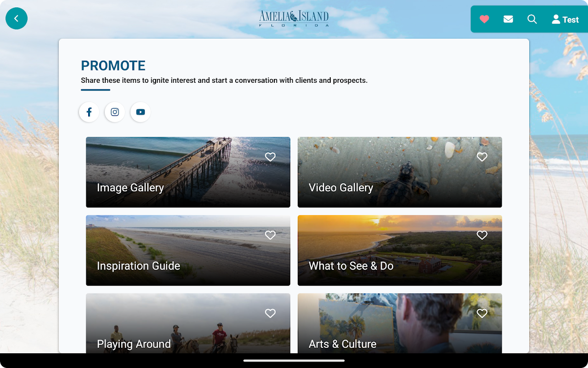Favorite the Video Gallery card

482,157
